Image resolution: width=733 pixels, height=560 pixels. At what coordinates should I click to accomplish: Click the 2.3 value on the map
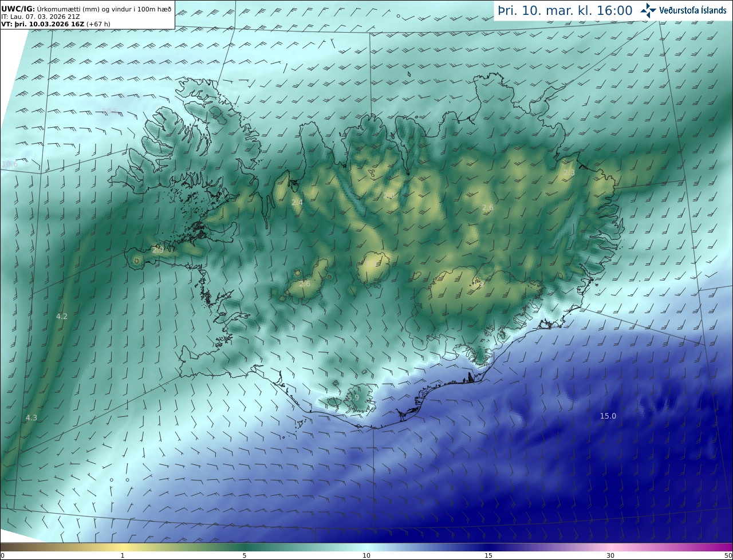point(569,173)
